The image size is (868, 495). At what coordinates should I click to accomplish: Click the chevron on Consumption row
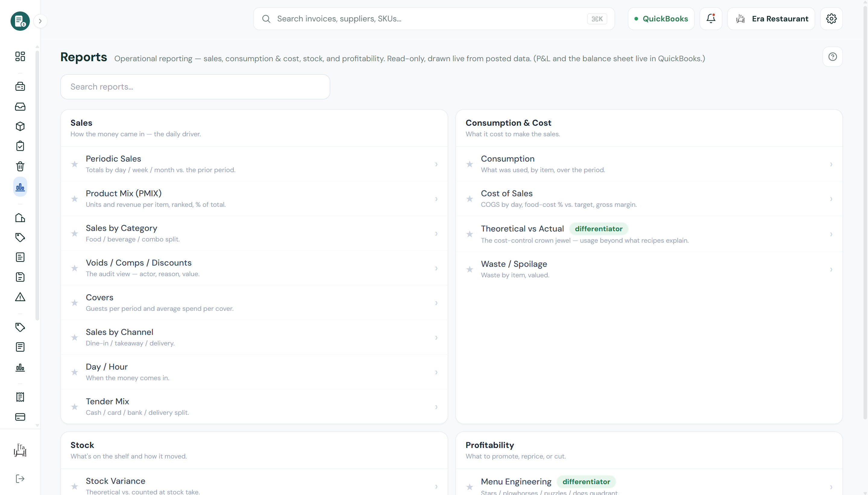tap(831, 164)
